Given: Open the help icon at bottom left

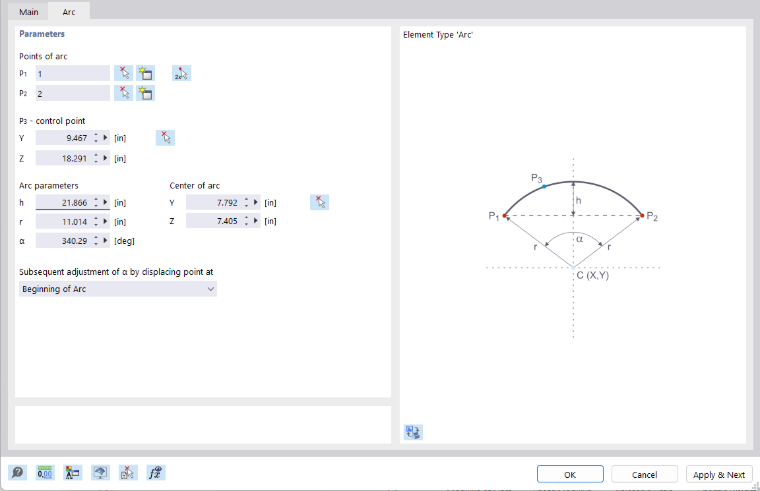Looking at the screenshot, I should click(17, 473).
